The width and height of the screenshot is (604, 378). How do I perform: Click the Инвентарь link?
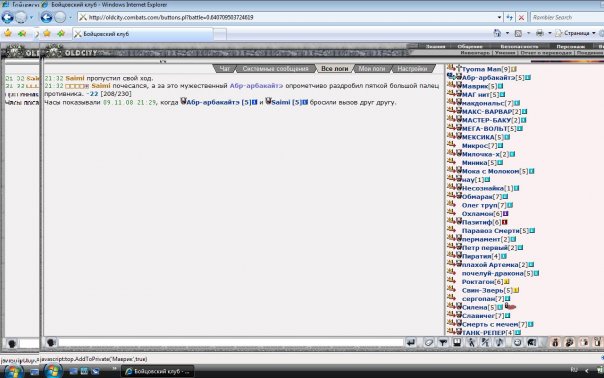(475, 52)
